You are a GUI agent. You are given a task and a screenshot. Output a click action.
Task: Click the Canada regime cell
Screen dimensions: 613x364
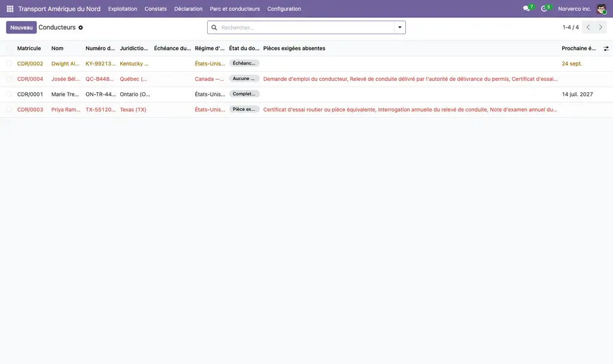(209, 79)
